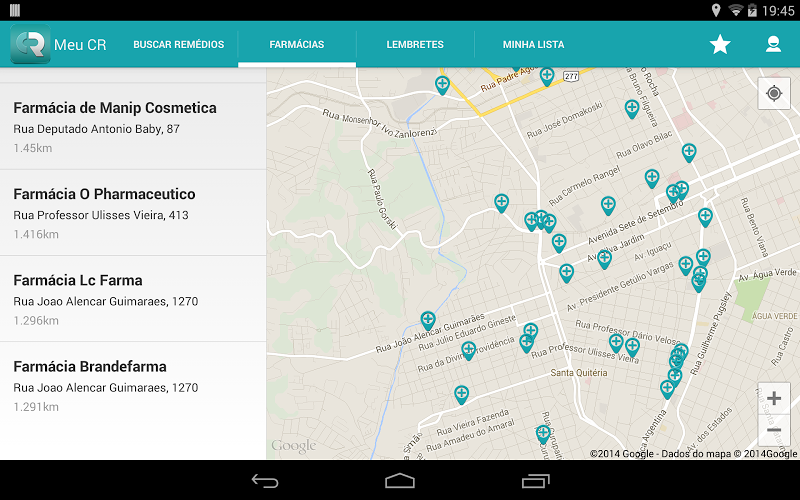The image size is (800, 500).
Task: Open the user profile icon
Action: [x=773, y=44]
